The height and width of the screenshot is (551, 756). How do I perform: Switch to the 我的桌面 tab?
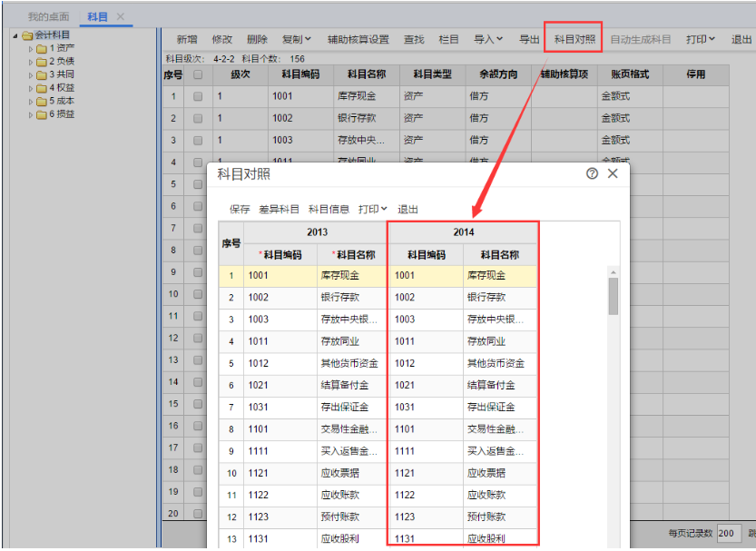48,16
